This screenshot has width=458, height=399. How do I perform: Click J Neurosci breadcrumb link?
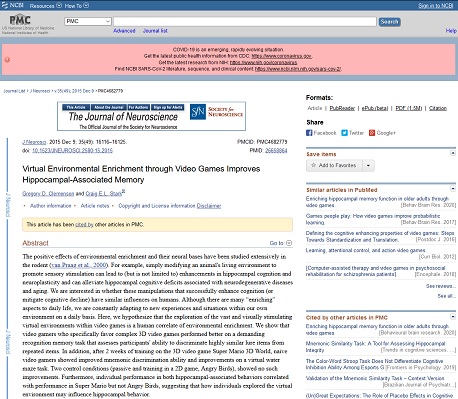pyautogui.click(x=40, y=91)
